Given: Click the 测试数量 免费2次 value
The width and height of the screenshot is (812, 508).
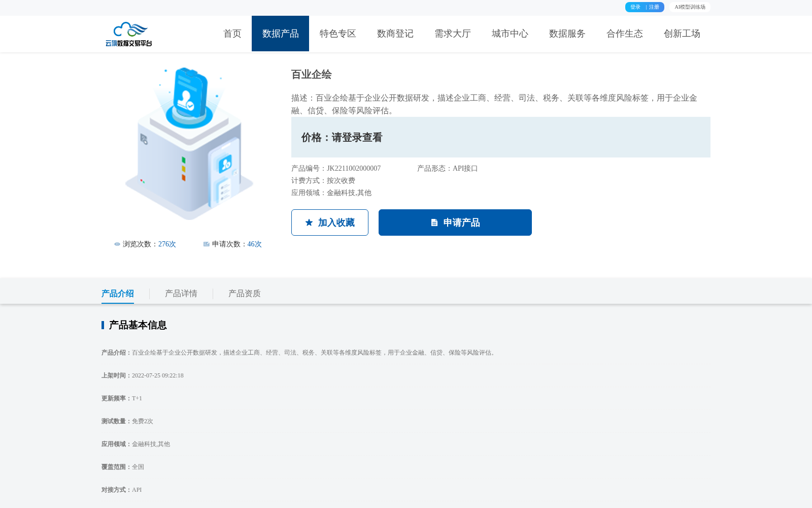Looking at the screenshot, I should point(143,421).
